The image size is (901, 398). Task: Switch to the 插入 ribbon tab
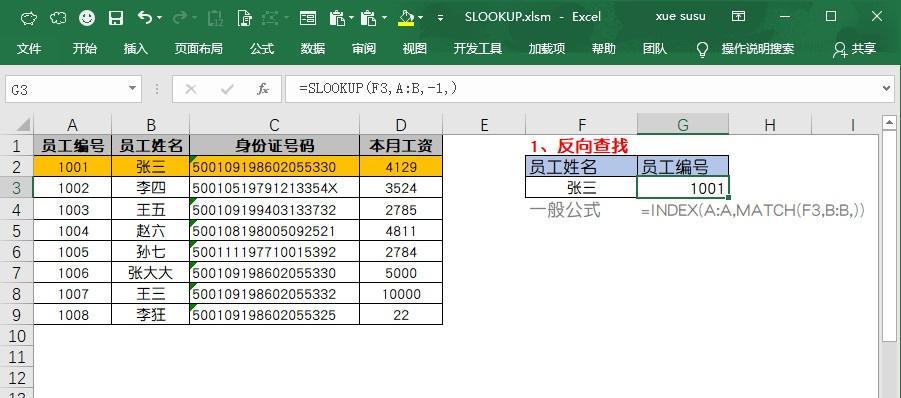click(x=136, y=49)
